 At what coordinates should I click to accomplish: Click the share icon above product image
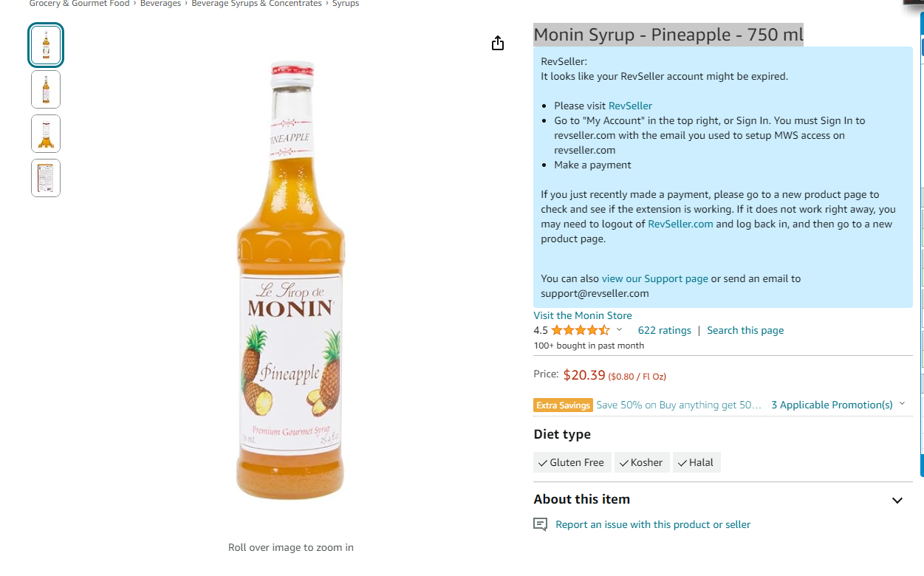(498, 43)
